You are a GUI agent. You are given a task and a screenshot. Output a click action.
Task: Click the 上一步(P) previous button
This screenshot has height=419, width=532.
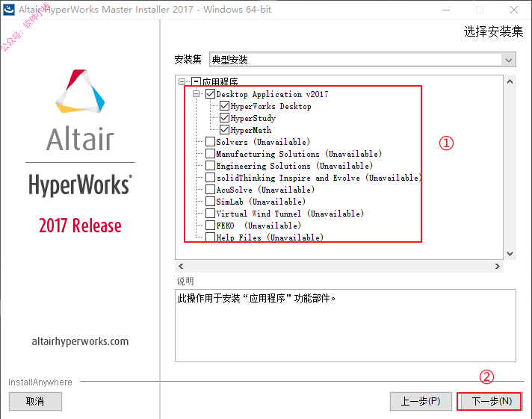click(421, 402)
